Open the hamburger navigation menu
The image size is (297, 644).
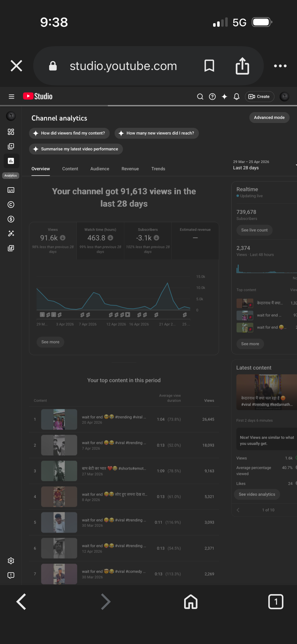click(x=11, y=96)
